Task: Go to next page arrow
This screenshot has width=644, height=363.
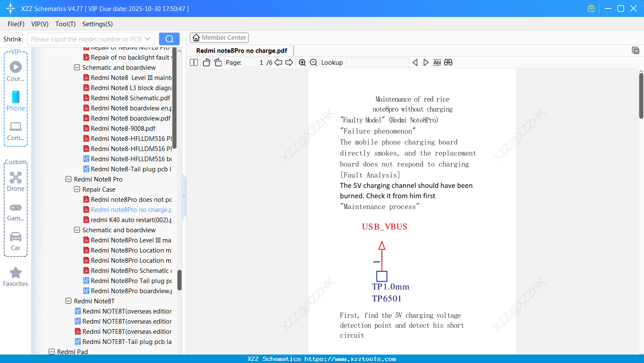Action: [x=289, y=62]
